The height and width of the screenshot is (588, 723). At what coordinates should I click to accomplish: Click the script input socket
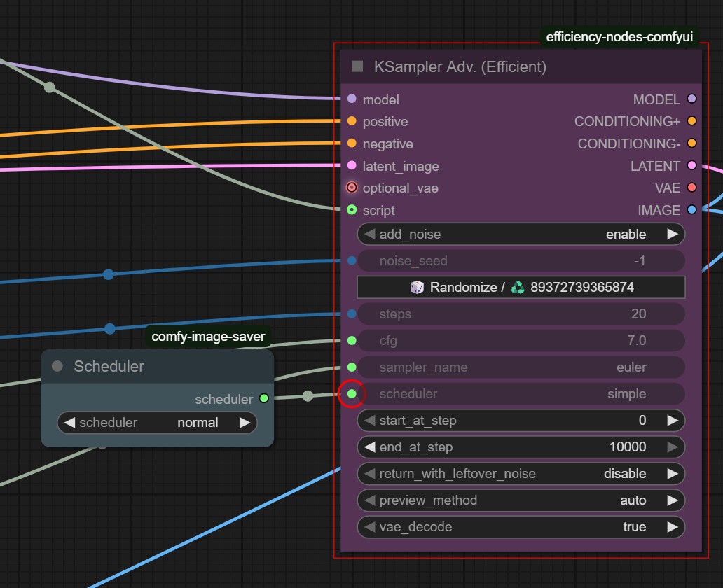352,210
